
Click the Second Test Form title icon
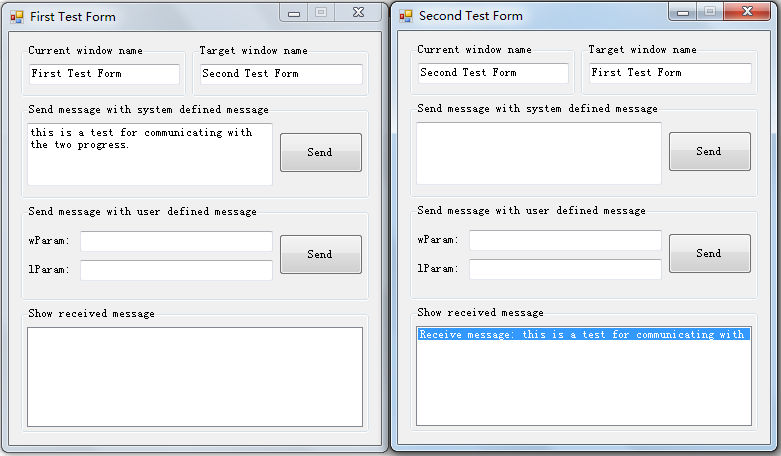click(406, 16)
